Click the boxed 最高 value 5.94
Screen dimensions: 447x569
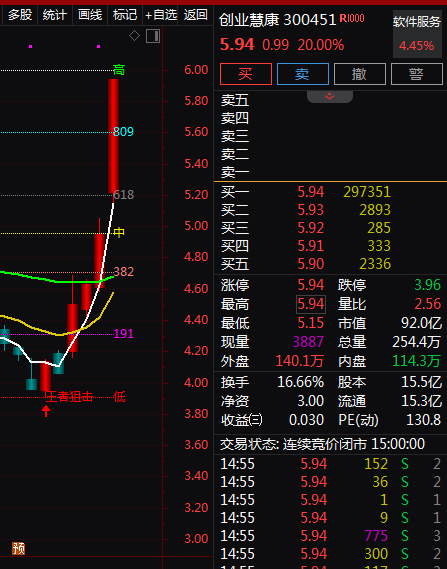coord(311,304)
